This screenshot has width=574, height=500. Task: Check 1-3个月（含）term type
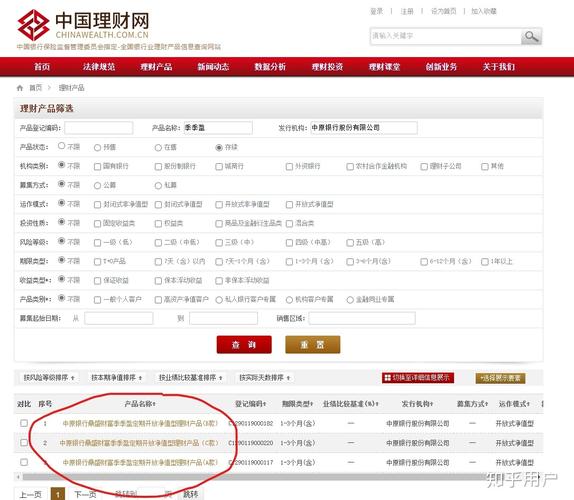[289, 262]
